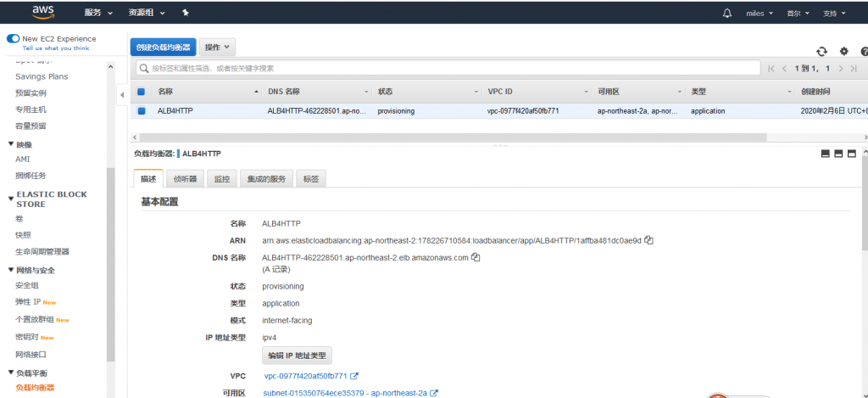Open 预留实例 in the sidebar
This screenshot has width=868, height=398.
coord(31,93)
